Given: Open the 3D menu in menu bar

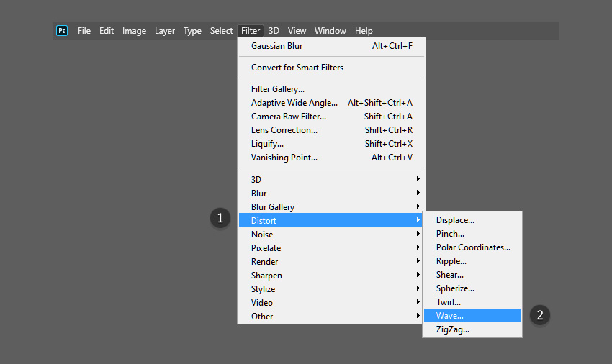Looking at the screenshot, I should coord(274,31).
